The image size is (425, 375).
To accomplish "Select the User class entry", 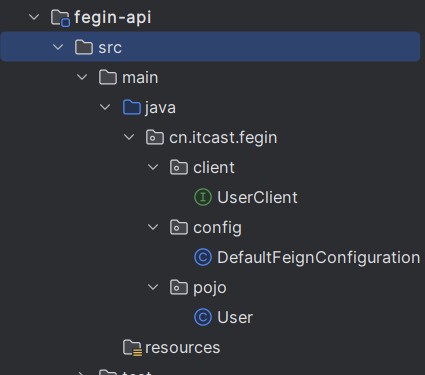I will [235, 317].
